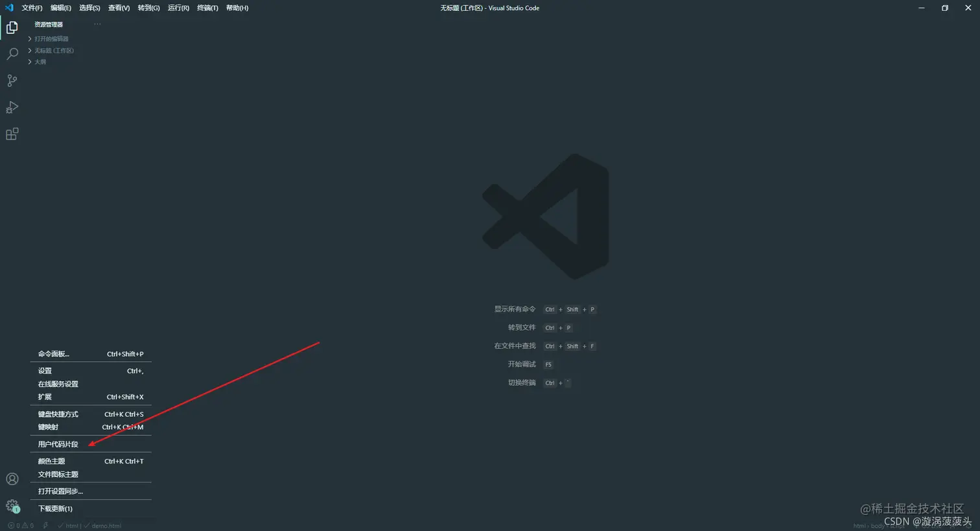Image resolution: width=980 pixels, height=531 pixels.
Task: Open the Source Control view
Action: [12, 80]
